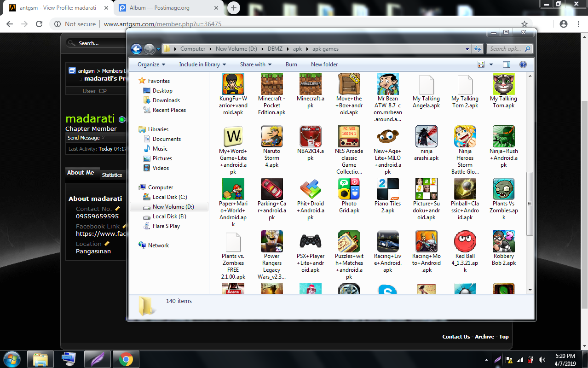Switch to the Album — Postimage.org tab
588x368 pixels.
pos(167,8)
